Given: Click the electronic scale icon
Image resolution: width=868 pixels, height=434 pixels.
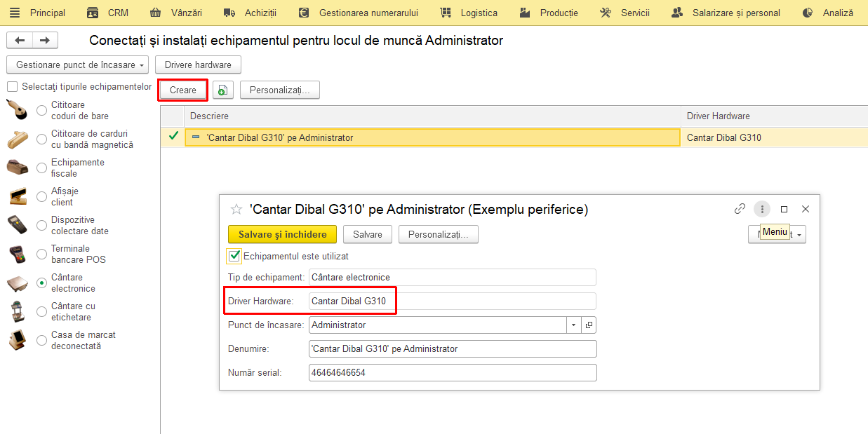Looking at the screenshot, I should (17, 283).
